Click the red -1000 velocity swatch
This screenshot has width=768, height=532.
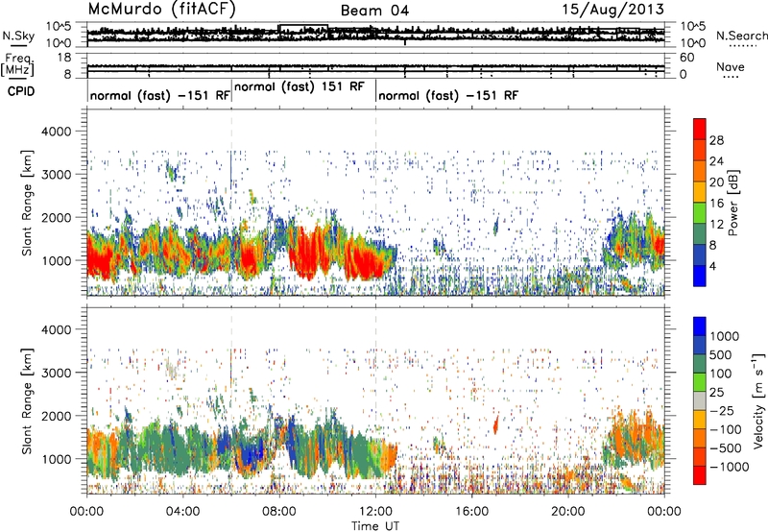(700, 475)
